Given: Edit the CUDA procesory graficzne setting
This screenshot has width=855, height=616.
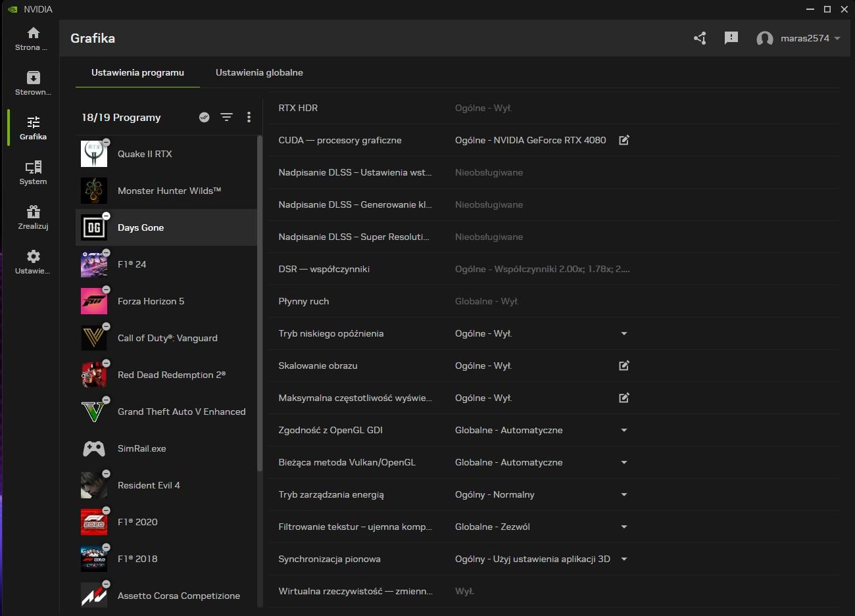Looking at the screenshot, I should [624, 140].
